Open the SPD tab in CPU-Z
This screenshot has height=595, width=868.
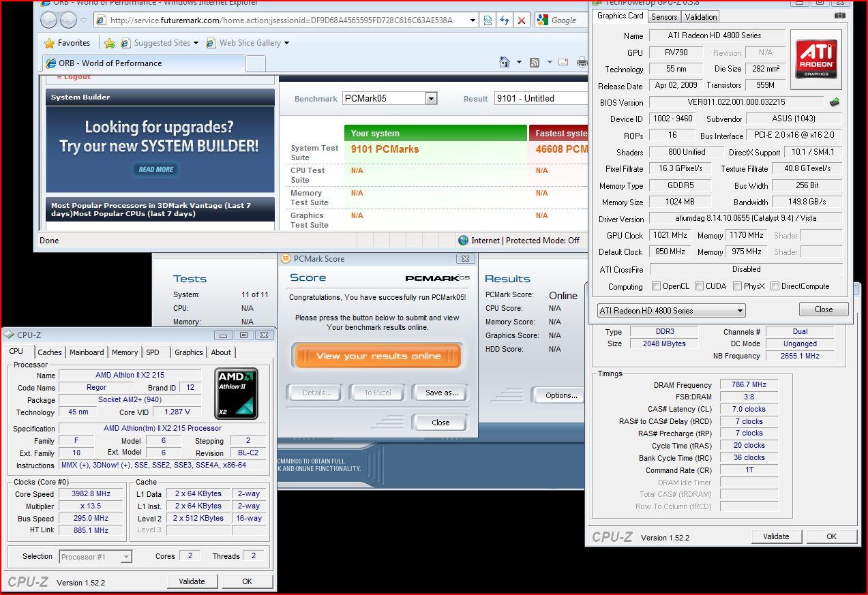click(x=153, y=352)
